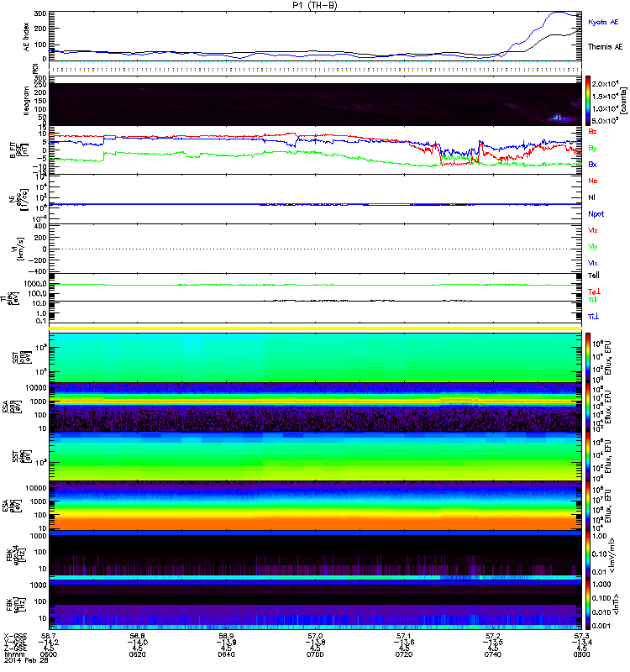This screenshot has width=630, height=672.
Task: Click the X-GSE value 57.0
Action: click(315, 636)
